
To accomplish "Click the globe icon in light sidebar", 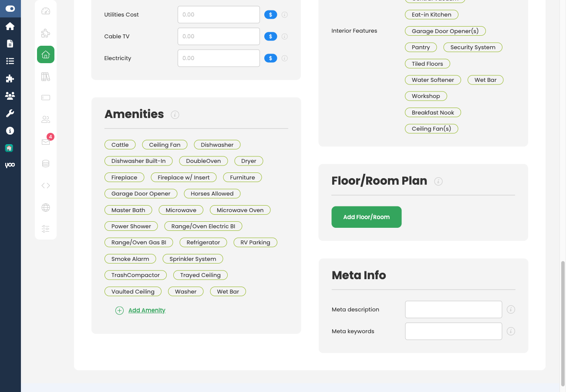I will (45, 208).
